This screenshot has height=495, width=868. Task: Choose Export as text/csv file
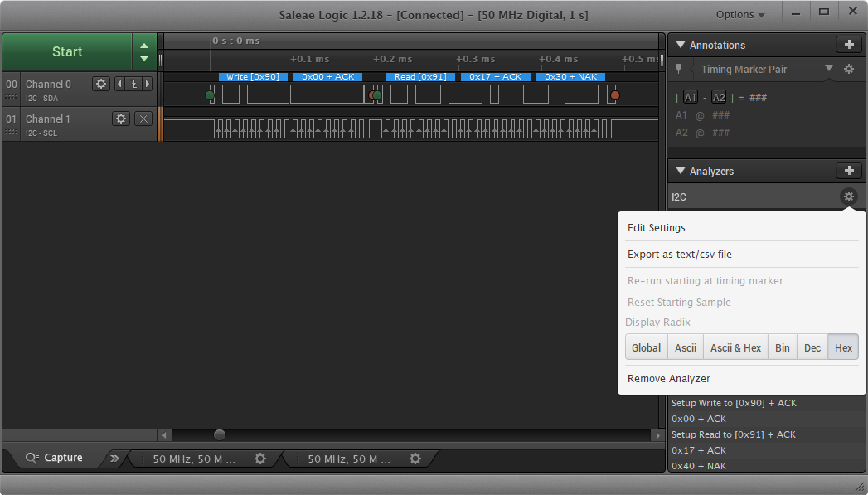click(x=680, y=255)
